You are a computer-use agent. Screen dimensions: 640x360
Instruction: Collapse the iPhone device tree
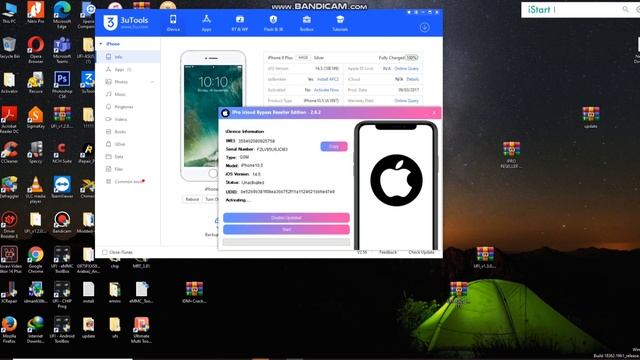click(101, 44)
